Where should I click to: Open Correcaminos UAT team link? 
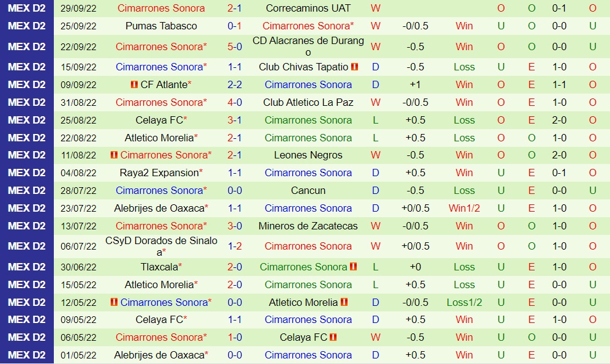[308, 9]
